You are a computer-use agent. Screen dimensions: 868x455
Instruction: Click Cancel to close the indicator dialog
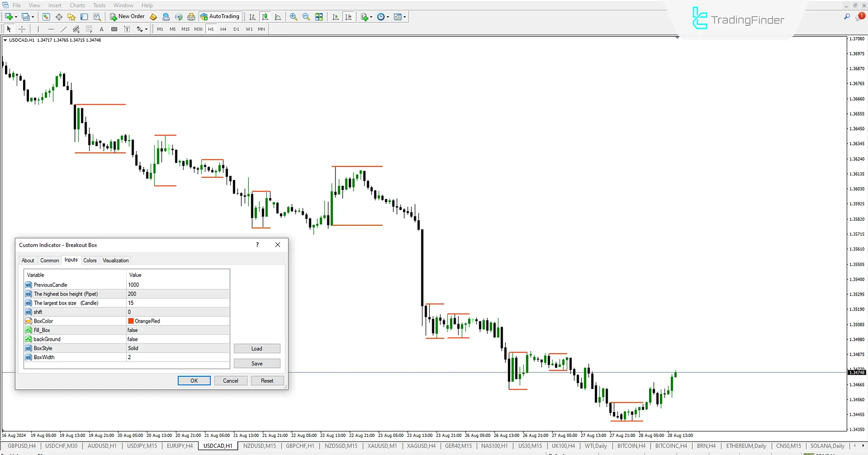coord(231,380)
